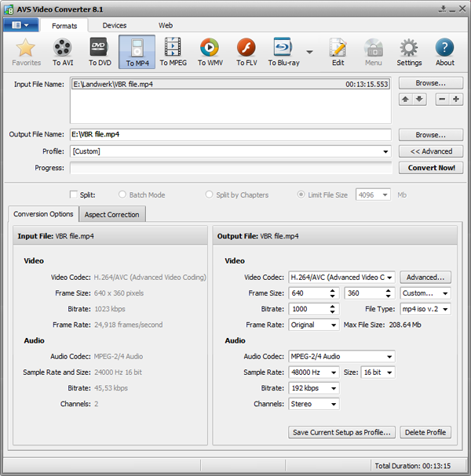Click the Total Duration status text
The image size is (471, 476).
coord(412,466)
